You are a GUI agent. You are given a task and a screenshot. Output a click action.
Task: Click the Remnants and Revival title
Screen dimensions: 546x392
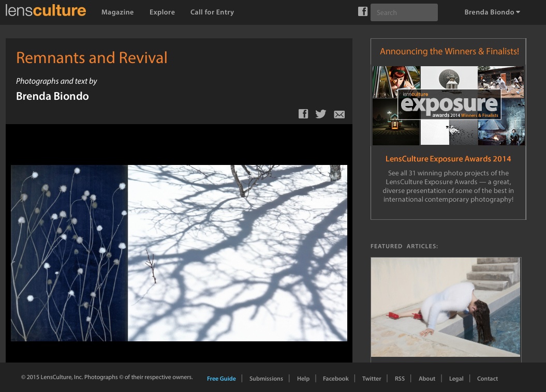tap(92, 57)
